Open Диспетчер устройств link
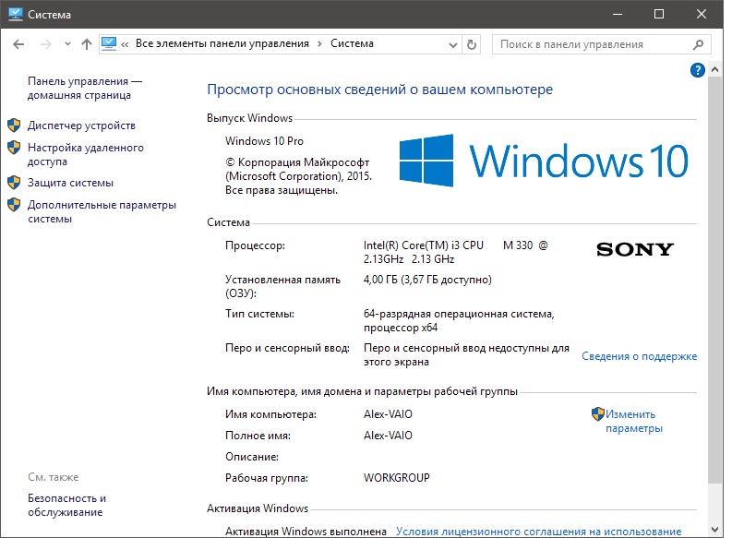The image size is (756, 538). pyautogui.click(x=81, y=126)
